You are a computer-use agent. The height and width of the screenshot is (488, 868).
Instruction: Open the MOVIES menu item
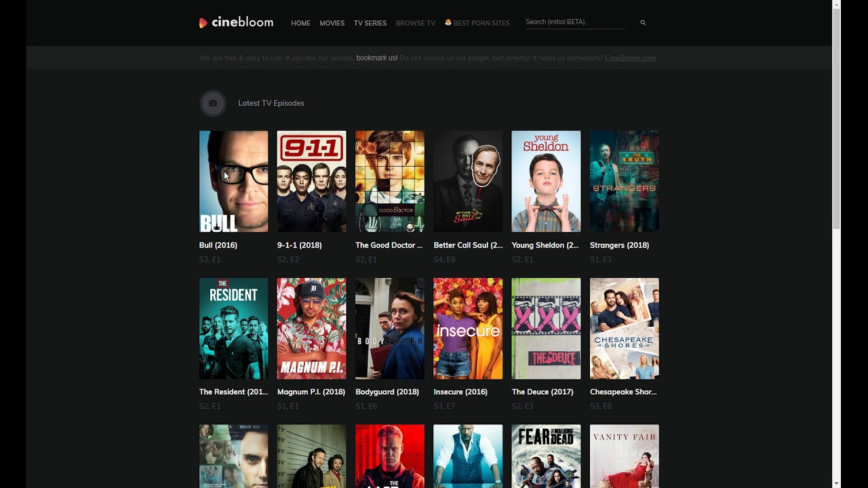[332, 23]
